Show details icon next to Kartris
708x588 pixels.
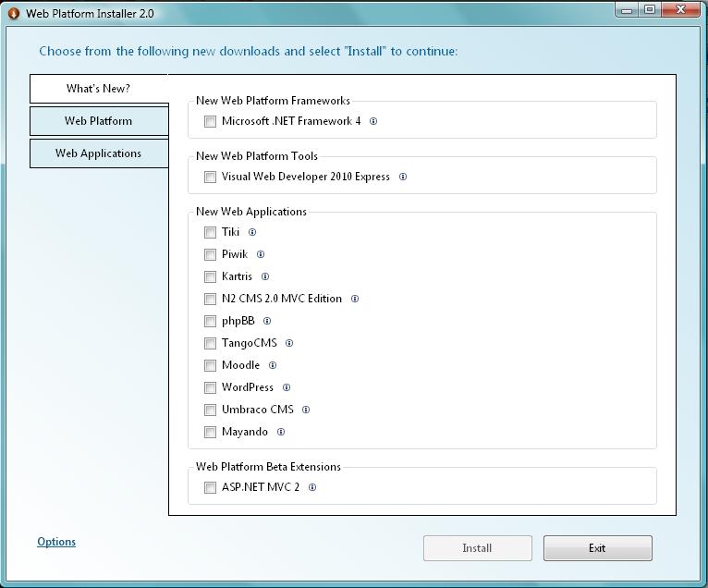pos(265,276)
